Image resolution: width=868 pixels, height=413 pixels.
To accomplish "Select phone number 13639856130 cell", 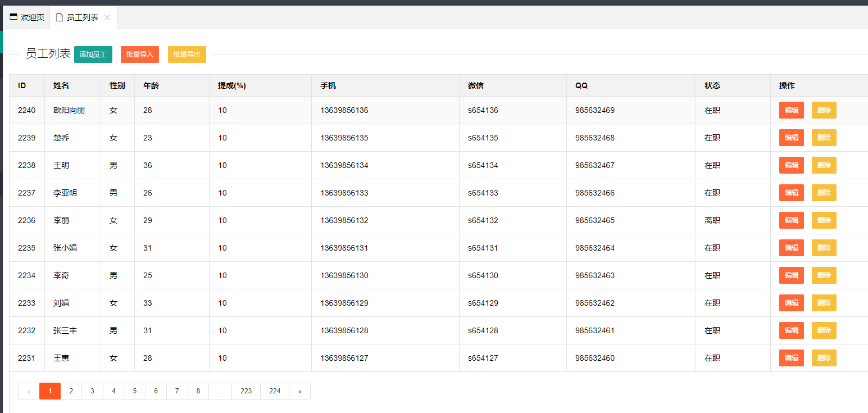I will [344, 275].
